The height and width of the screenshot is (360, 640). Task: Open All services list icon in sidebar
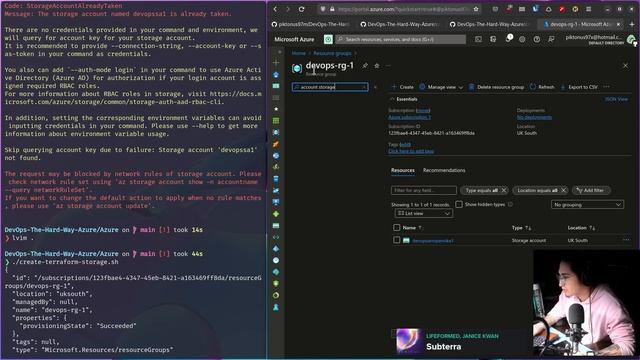[x=276, y=98]
